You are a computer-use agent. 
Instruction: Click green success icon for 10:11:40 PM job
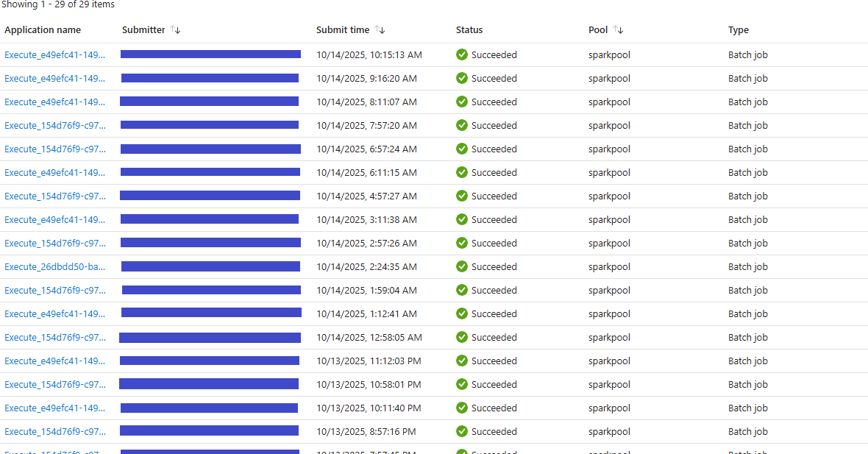pyautogui.click(x=462, y=408)
